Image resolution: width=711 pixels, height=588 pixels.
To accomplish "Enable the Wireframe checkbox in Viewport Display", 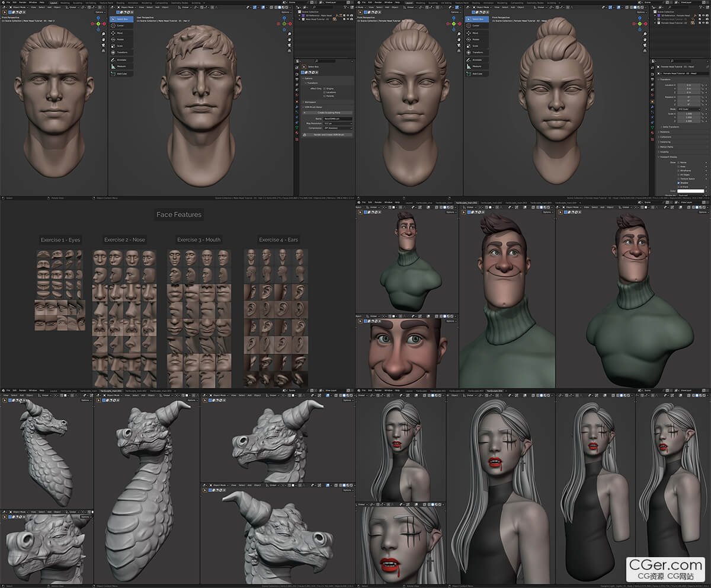I will point(679,171).
